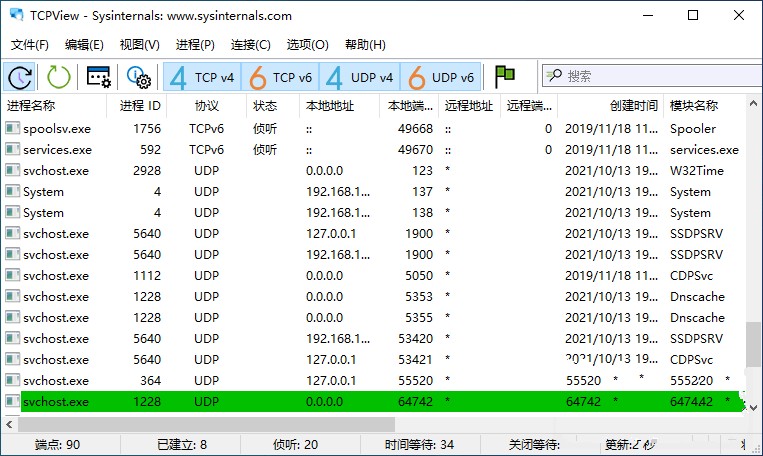
Task: Open the 文件(F) menu
Action: click(30, 45)
